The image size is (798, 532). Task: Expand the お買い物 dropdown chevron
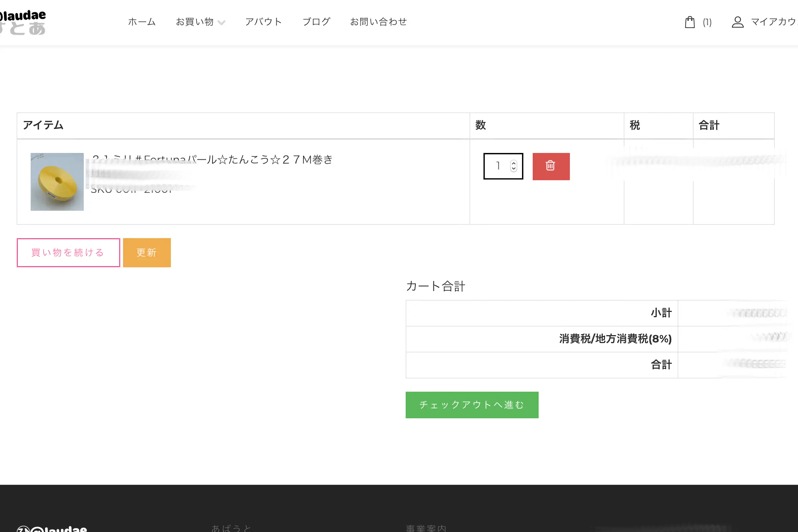(221, 23)
